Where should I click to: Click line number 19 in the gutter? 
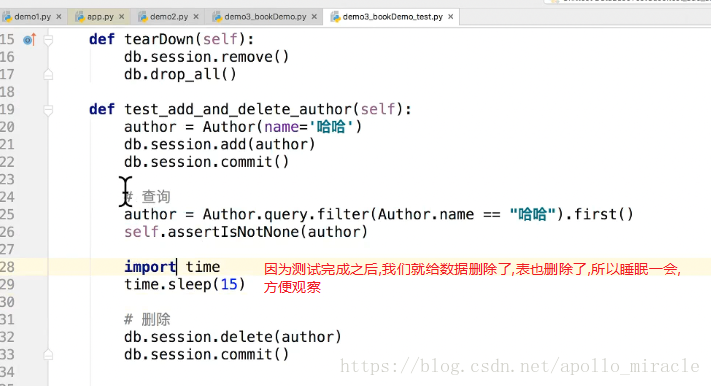pos(8,109)
